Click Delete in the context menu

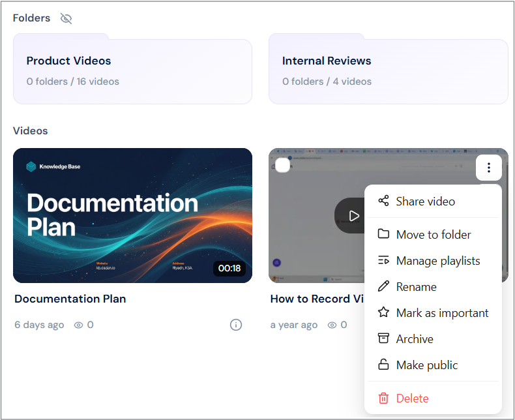pyautogui.click(x=433, y=398)
